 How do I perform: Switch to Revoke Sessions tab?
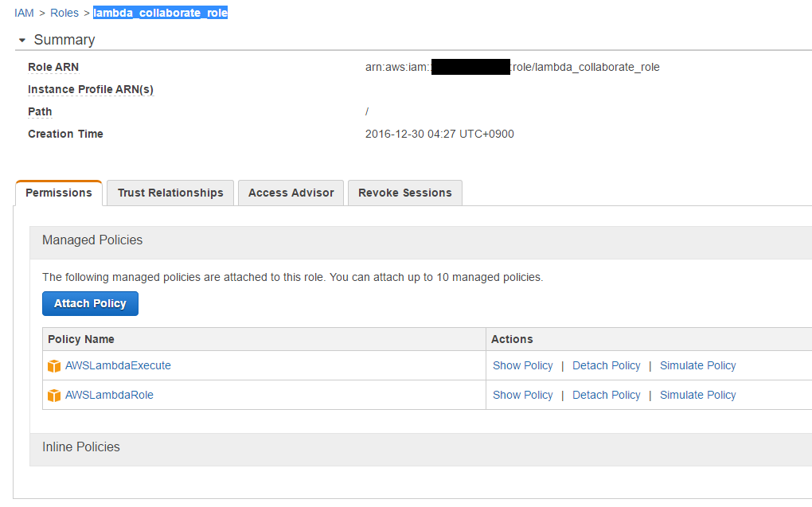[x=405, y=193]
